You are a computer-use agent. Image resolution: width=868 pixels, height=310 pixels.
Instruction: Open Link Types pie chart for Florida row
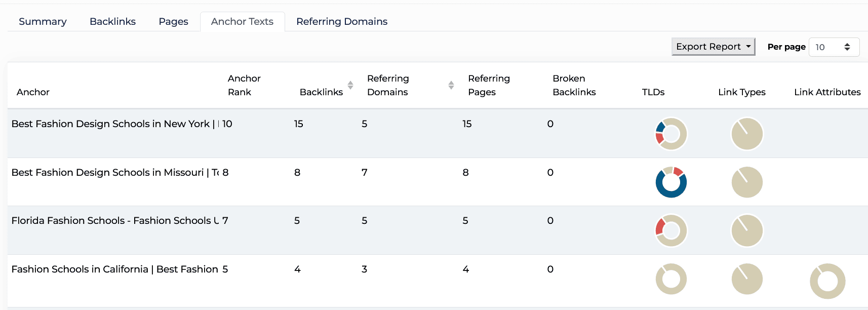tap(747, 230)
